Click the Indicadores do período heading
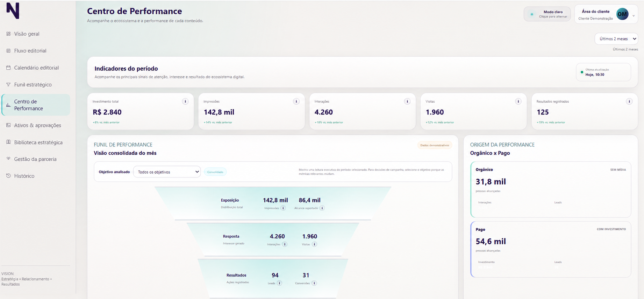644x299 pixels. (x=126, y=69)
